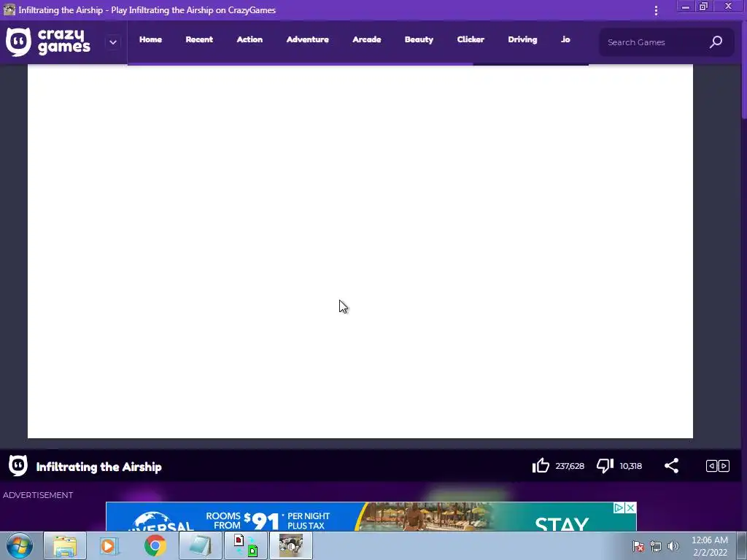This screenshot has width=747, height=560.
Task: Launch Windows Media Player from taskbar
Action: click(109, 545)
